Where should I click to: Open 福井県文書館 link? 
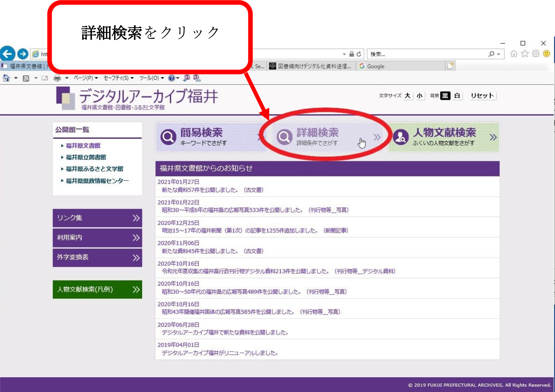point(83,146)
